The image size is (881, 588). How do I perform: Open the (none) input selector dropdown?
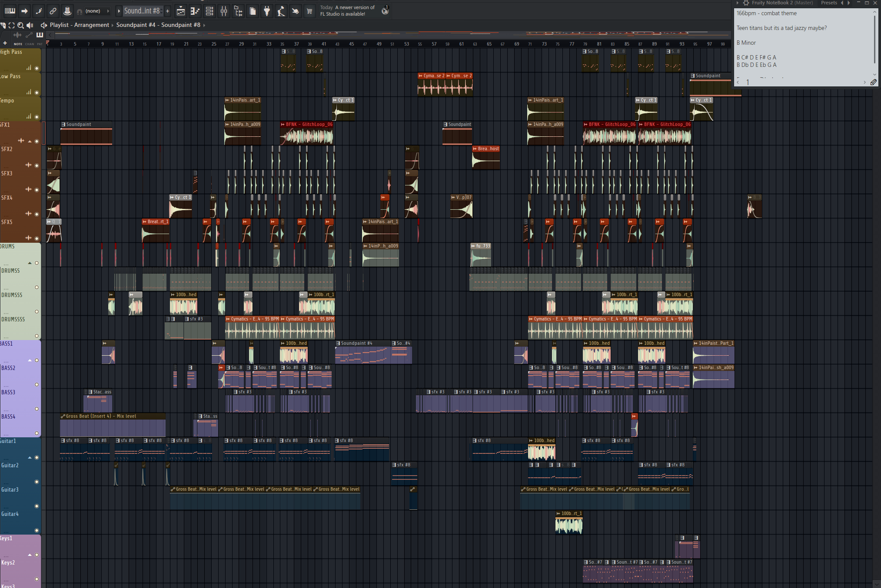93,11
